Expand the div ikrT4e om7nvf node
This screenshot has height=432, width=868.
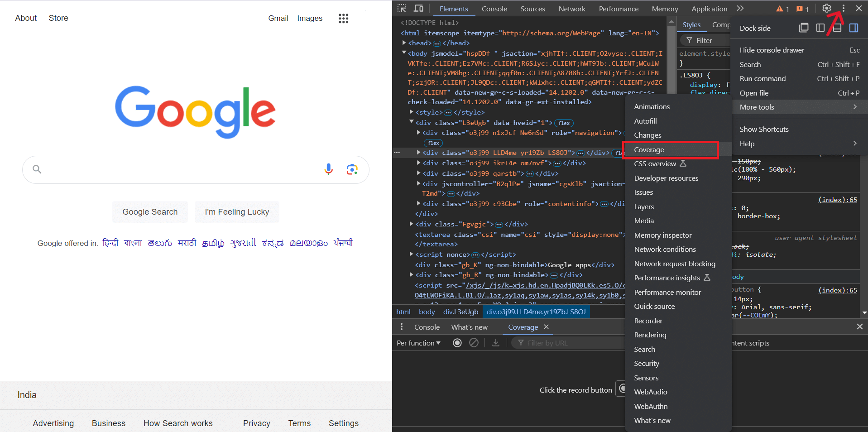(418, 163)
